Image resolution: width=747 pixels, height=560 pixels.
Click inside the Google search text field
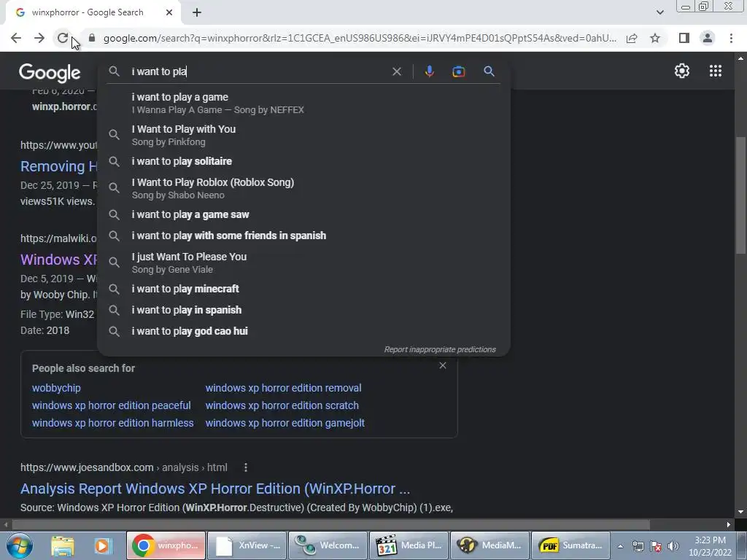point(258,71)
